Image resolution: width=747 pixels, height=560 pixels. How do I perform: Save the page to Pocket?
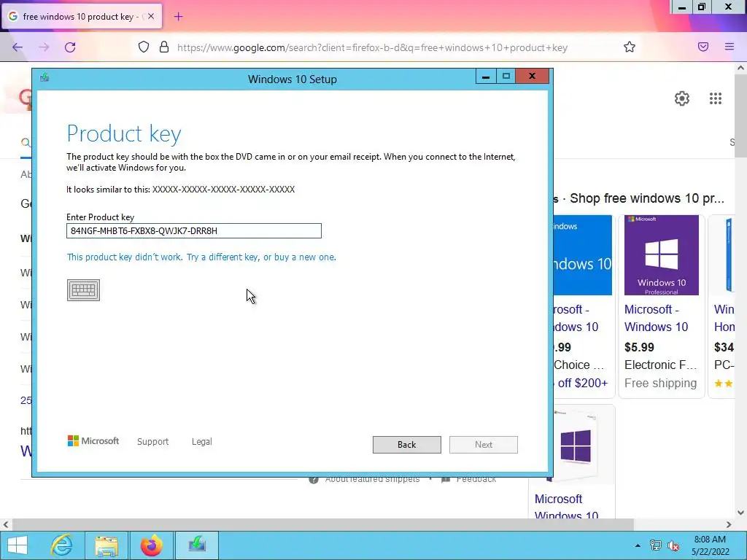[703, 47]
